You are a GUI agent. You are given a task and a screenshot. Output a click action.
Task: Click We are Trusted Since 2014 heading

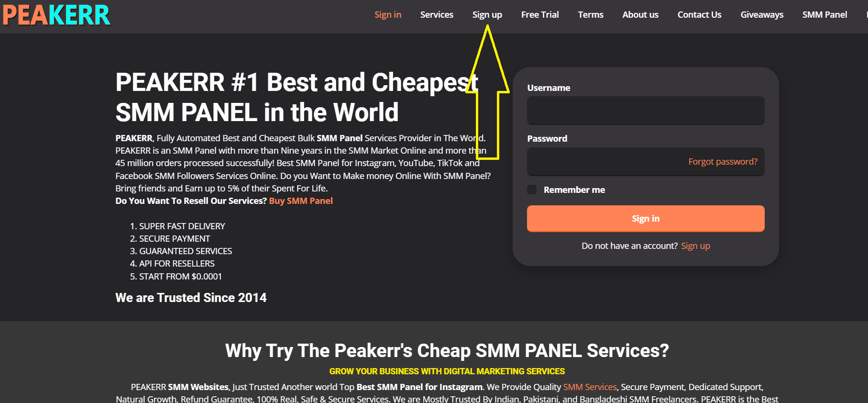pyautogui.click(x=191, y=298)
